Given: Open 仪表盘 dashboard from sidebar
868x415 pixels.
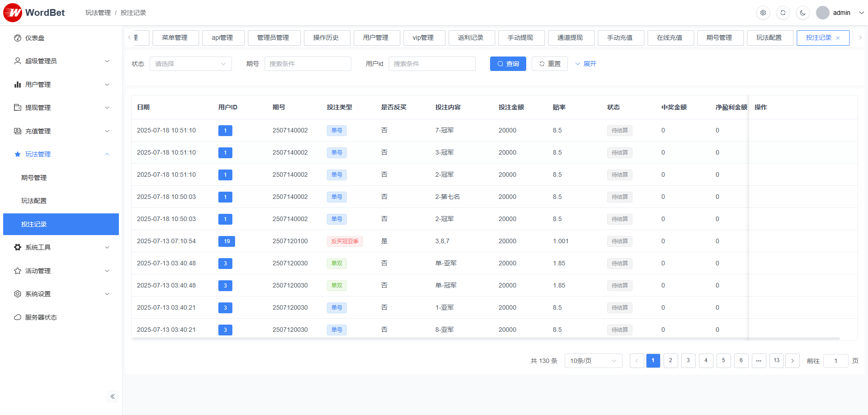Looking at the screenshot, I should [35, 38].
